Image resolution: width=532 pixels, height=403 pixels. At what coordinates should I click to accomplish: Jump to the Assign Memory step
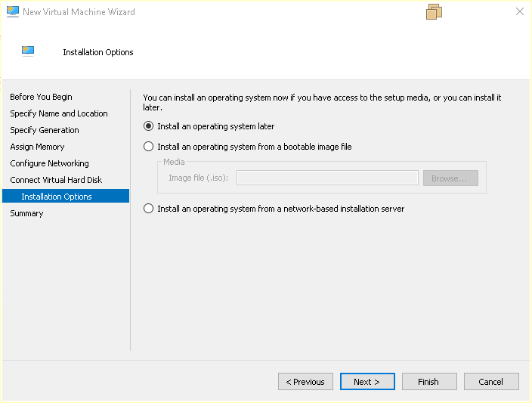37,147
